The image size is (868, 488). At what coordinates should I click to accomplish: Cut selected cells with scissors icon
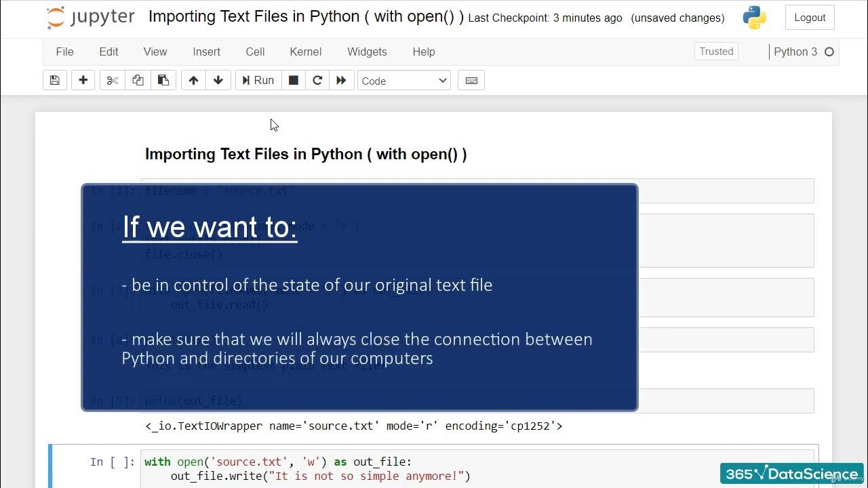pyautogui.click(x=113, y=80)
